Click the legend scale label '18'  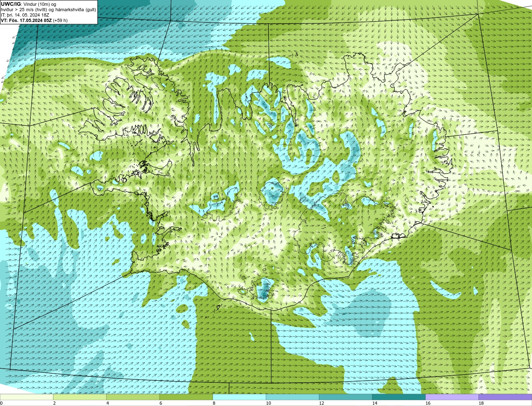pyautogui.click(x=481, y=403)
